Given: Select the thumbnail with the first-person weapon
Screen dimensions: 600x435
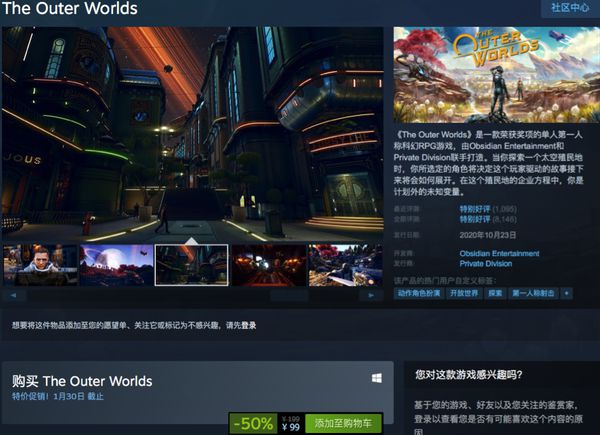Looking at the screenshot, I should tap(346, 265).
